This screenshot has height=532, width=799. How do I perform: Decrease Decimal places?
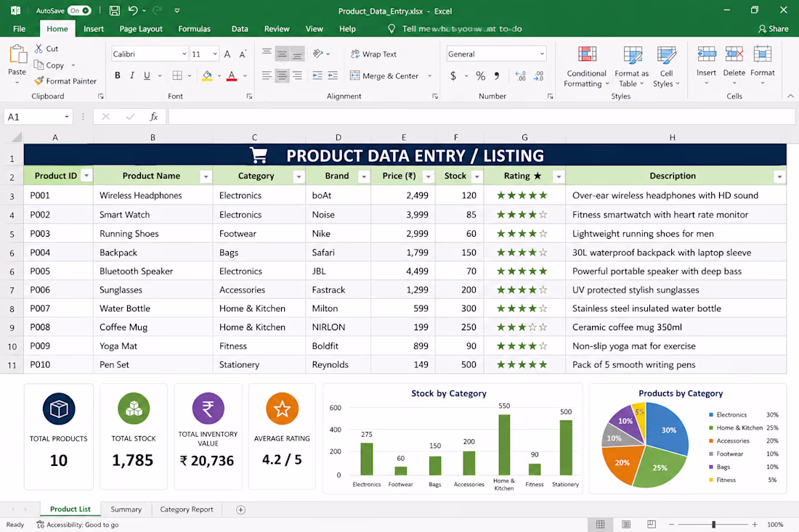point(539,76)
